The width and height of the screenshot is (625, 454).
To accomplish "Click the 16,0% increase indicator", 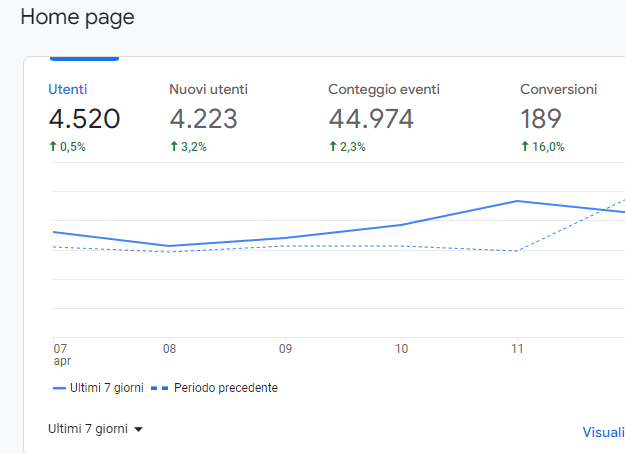I will (x=543, y=147).
